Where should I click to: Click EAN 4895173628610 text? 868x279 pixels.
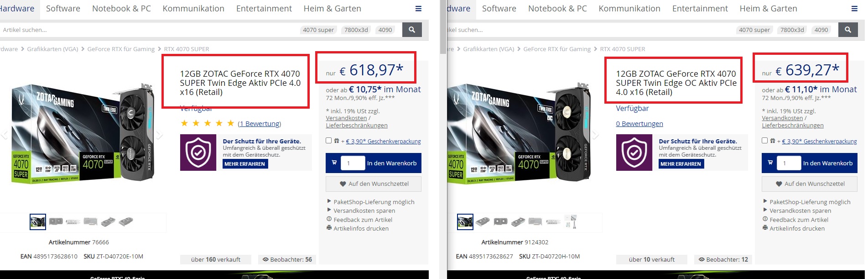[x=49, y=257]
